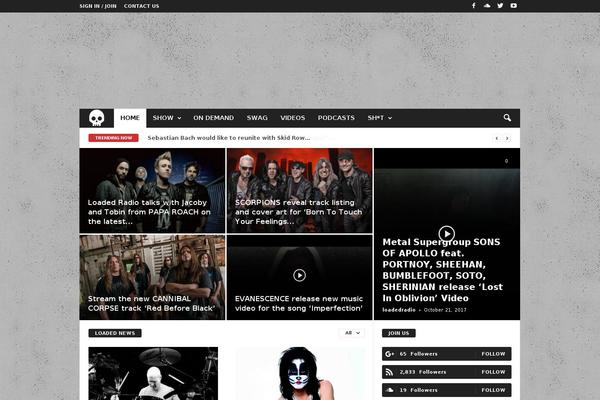Click CONTACT US link
Screen dimensions: 600x400
pyautogui.click(x=142, y=6)
